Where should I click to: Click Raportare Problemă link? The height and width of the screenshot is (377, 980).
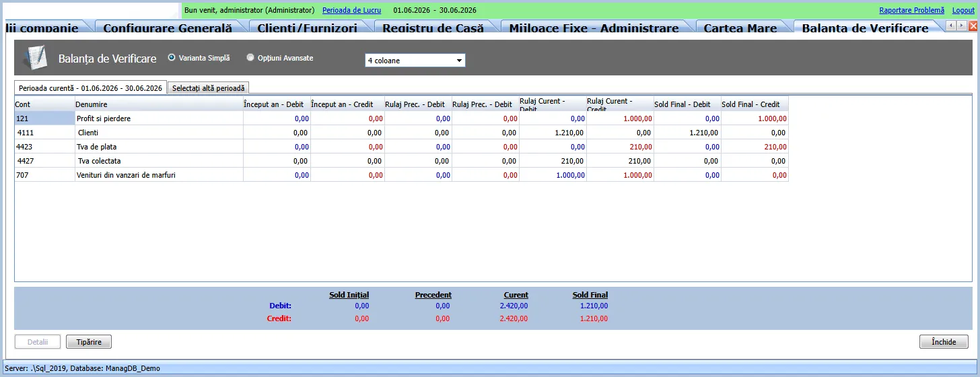point(911,10)
